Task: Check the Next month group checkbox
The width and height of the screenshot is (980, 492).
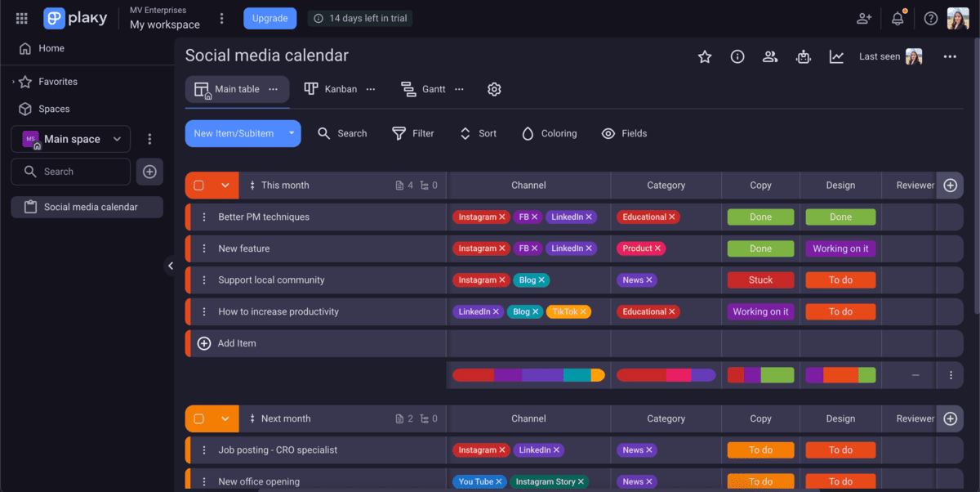Action: coord(198,418)
